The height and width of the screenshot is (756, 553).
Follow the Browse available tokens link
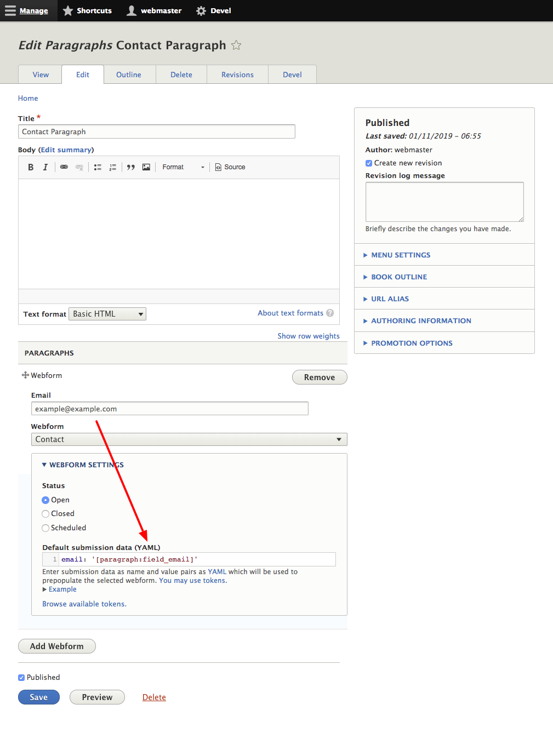[84, 604]
